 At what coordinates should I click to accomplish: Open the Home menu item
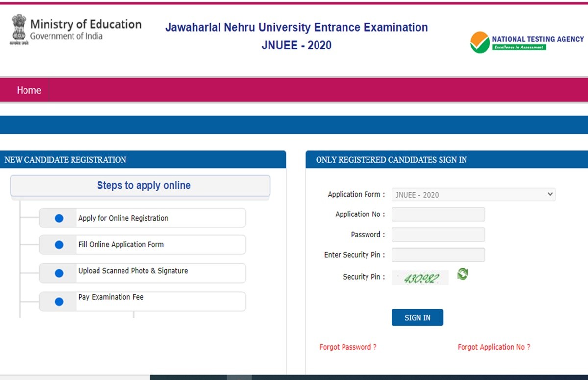click(29, 90)
